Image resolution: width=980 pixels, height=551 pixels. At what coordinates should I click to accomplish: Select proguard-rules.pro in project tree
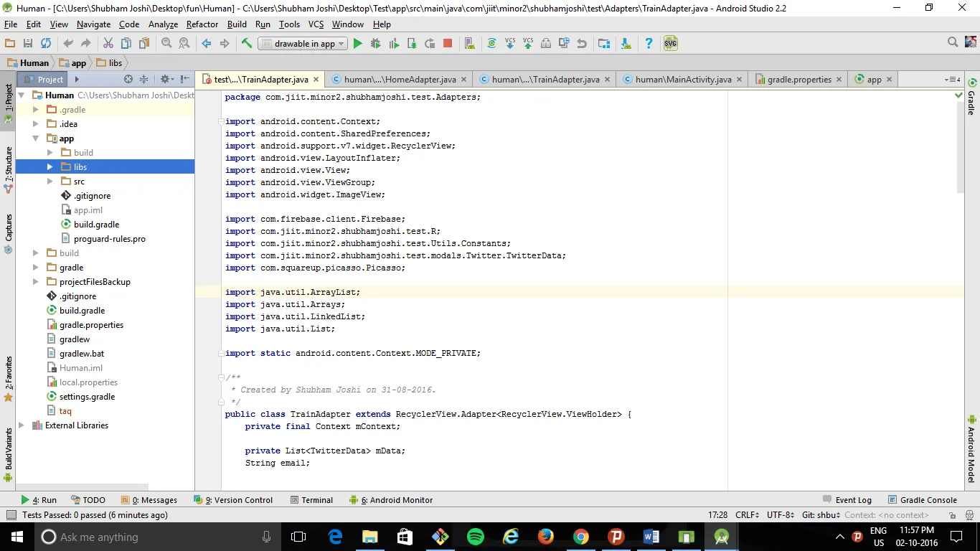pyautogui.click(x=103, y=239)
